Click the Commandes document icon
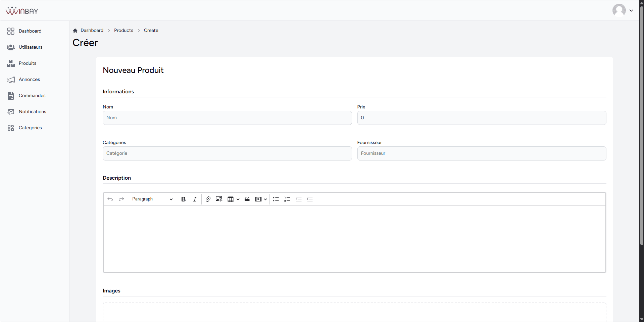This screenshot has height=322, width=644. tap(11, 96)
